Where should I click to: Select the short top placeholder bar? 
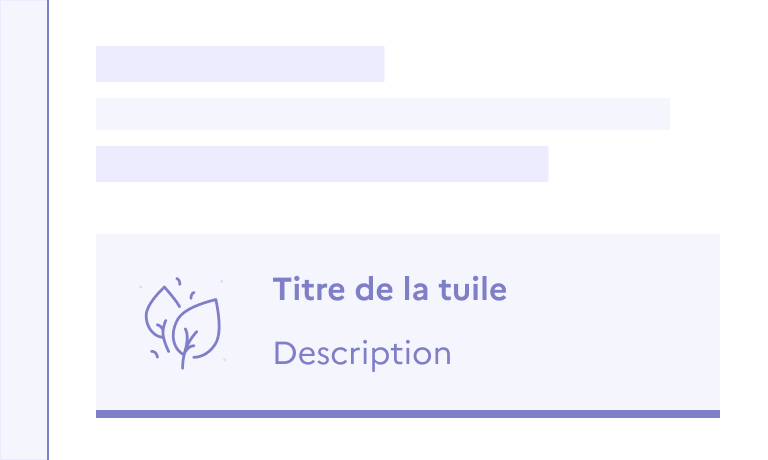[x=240, y=64]
